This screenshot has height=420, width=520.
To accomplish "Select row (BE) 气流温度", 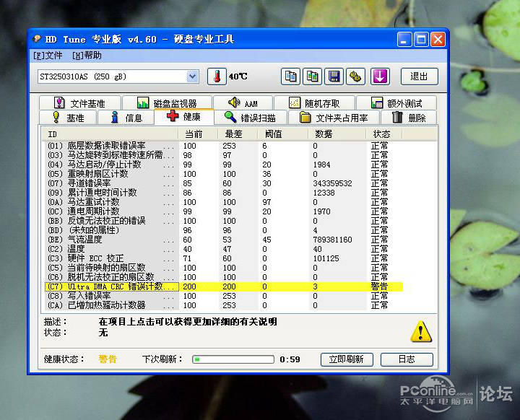I will [223, 240].
